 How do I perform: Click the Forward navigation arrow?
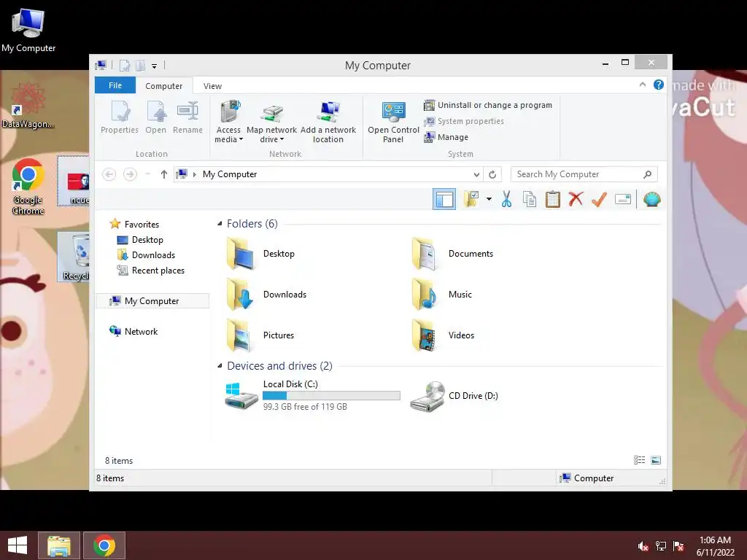(130, 174)
